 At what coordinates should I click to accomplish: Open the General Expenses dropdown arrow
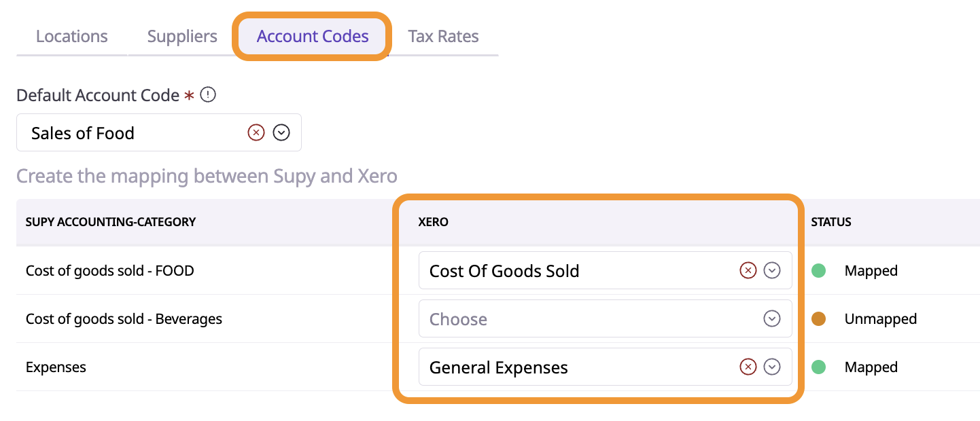(x=771, y=367)
